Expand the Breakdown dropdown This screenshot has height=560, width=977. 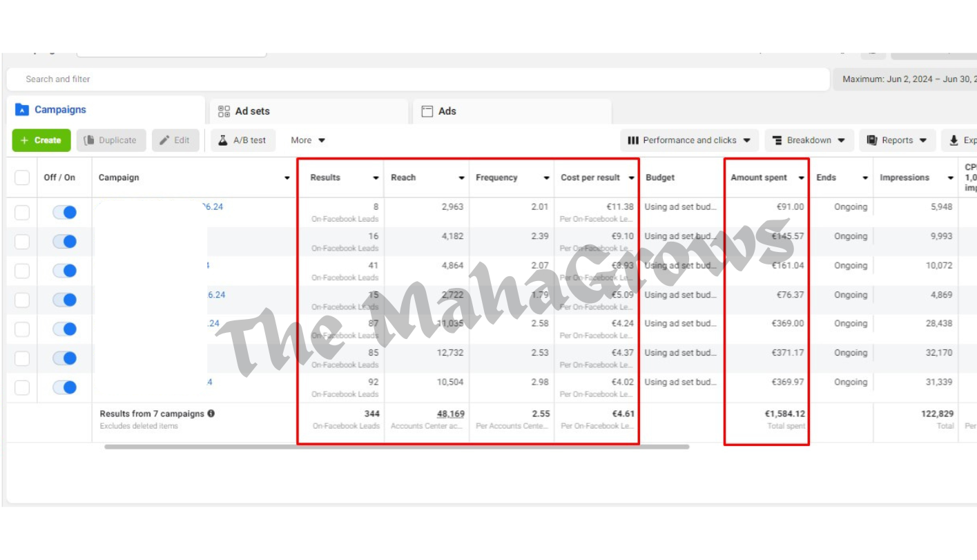809,140
